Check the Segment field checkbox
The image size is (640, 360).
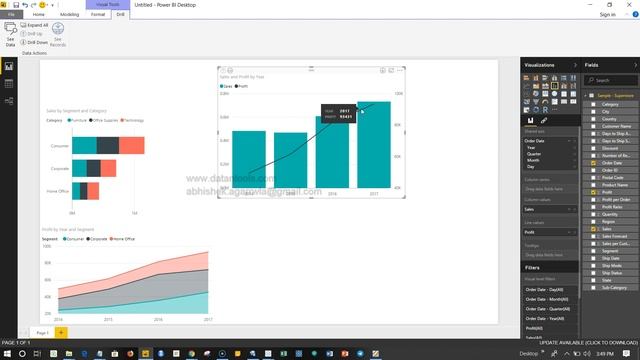click(593, 251)
